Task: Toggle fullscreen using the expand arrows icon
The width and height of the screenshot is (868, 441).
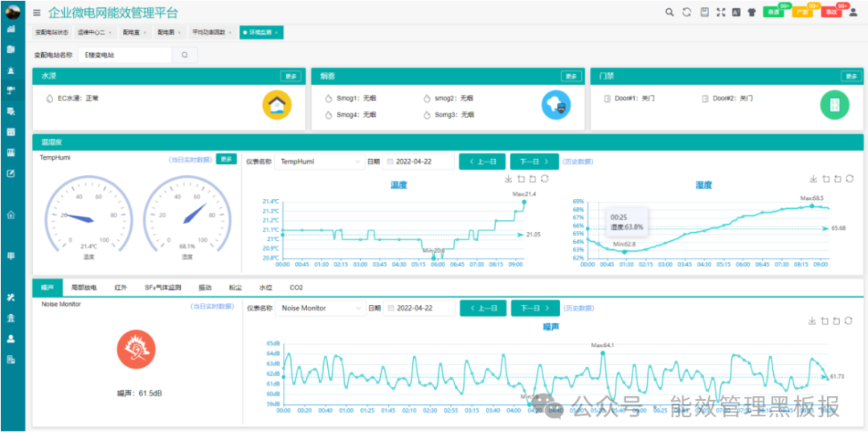Action: (x=720, y=12)
